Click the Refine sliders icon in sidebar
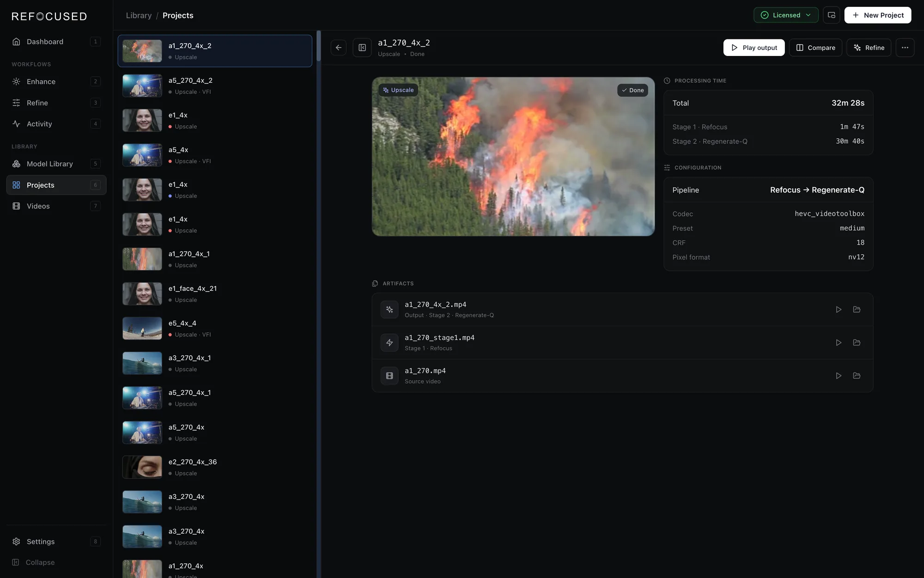This screenshot has height=578, width=924. 16,103
